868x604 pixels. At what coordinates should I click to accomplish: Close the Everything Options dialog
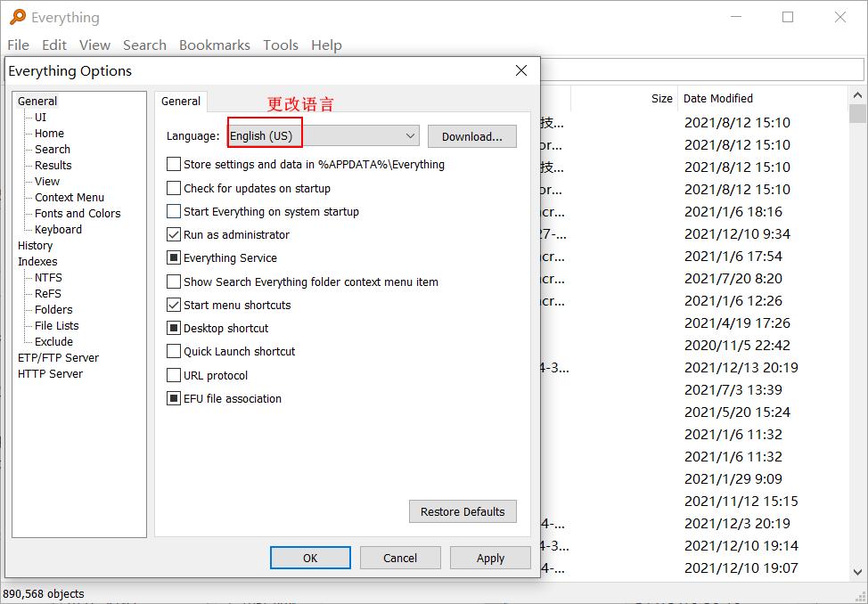pos(521,70)
